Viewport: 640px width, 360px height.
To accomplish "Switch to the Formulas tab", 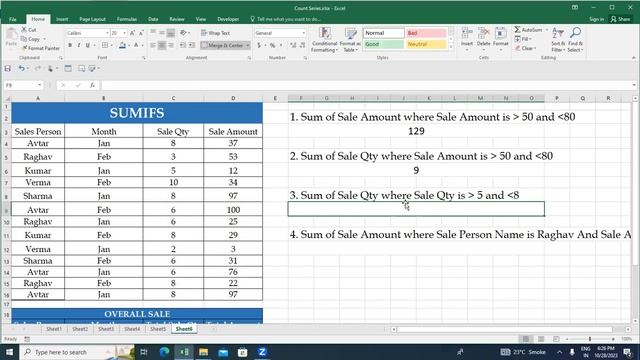I will tap(127, 19).
